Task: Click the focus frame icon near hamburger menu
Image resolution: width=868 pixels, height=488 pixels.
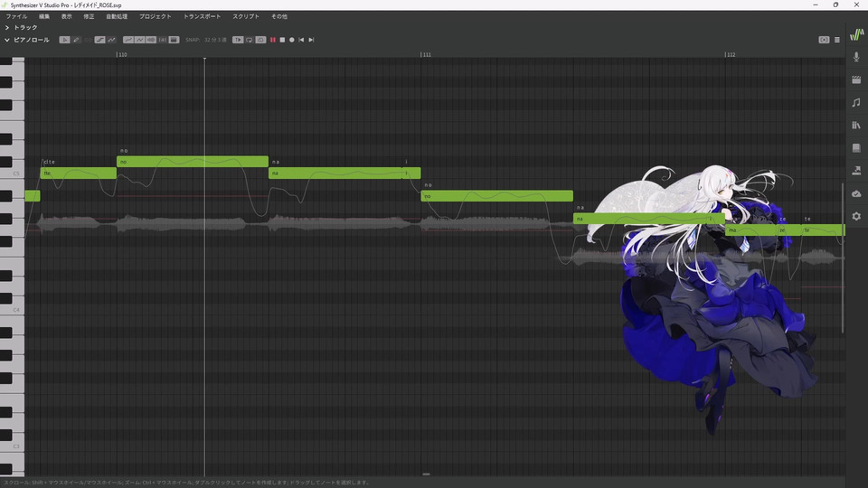Action: click(824, 40)
